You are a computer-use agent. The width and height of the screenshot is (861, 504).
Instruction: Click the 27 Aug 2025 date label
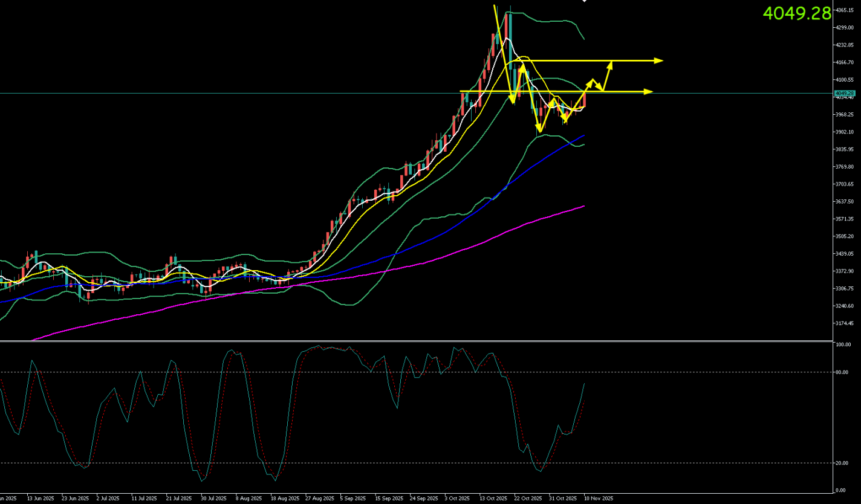pos(319,499)
